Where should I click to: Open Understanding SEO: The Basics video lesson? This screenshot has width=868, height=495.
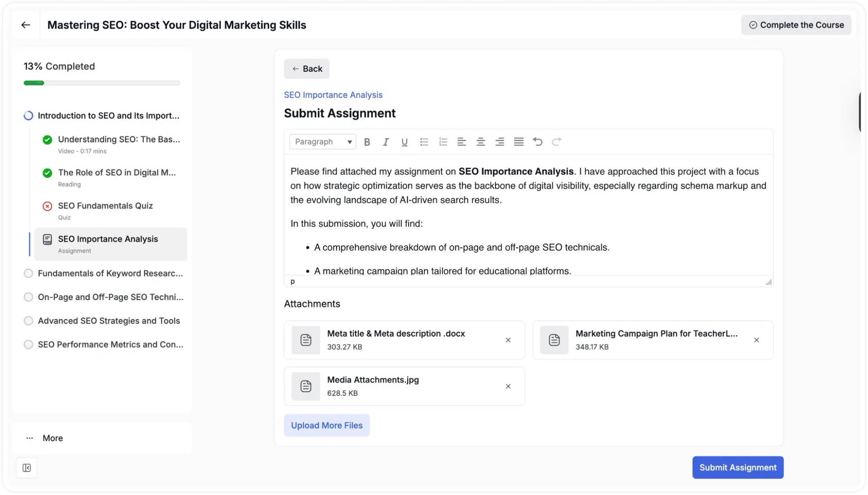(x=111, y=145)
